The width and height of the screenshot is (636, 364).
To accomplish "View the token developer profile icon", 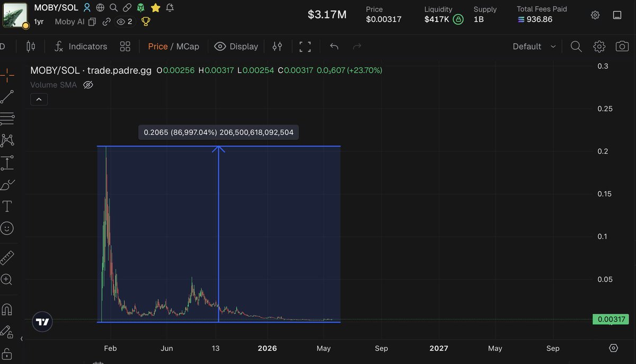I will point(87,8).
